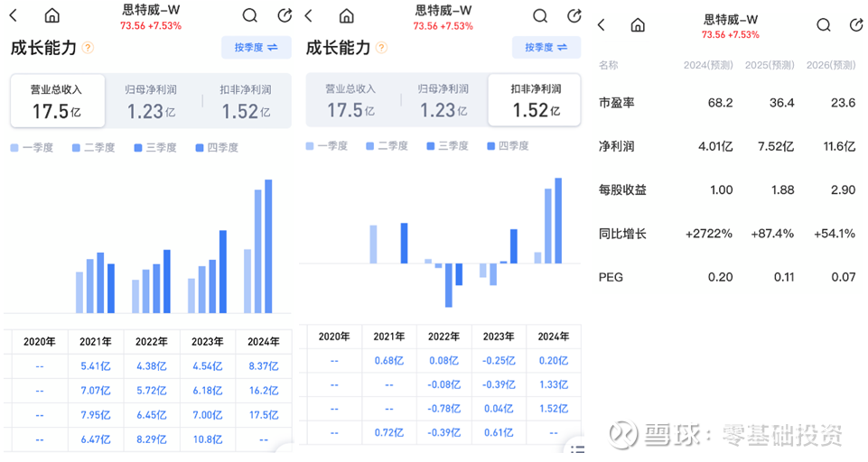Tap the back arrow in the right panel
The width and height of the screenshot is (868, 462).
coord(602,25)
